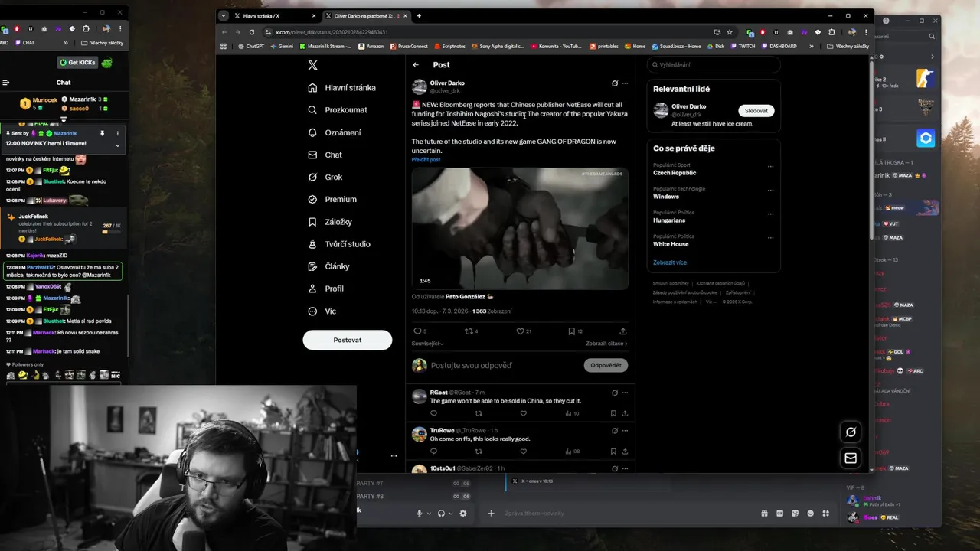Screen dimensions: 980x551
Task: Open Chrome extensions puzzle icon
Action: point(832,32)
